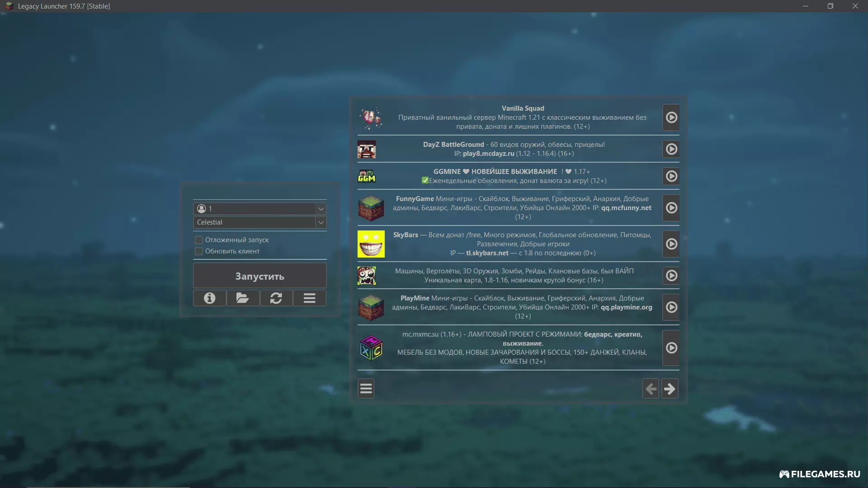The height and width of the screenshot is (488, 868).
Task: Play on FunnyGame server
Action: (x=671, y=208)
